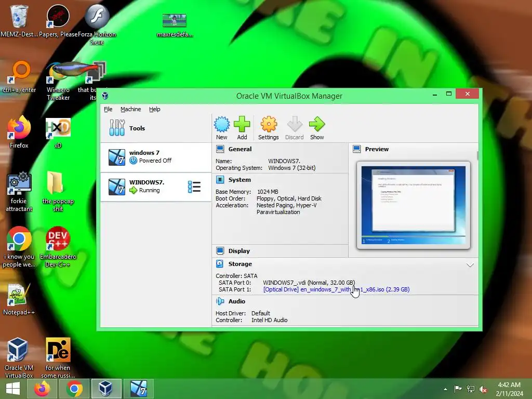532x399 pixels.
Task: Click the Action Center flag icon
Action: pos(458,389)
